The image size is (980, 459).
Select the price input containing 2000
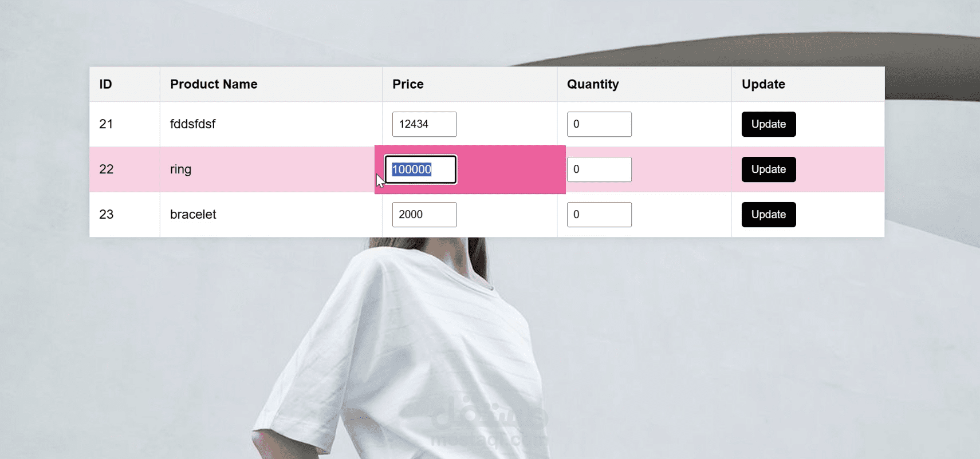(424, 215)
